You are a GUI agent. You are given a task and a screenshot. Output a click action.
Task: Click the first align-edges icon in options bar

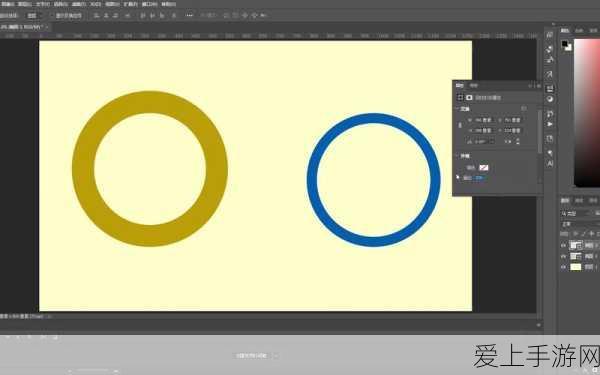tap(96, 16)
